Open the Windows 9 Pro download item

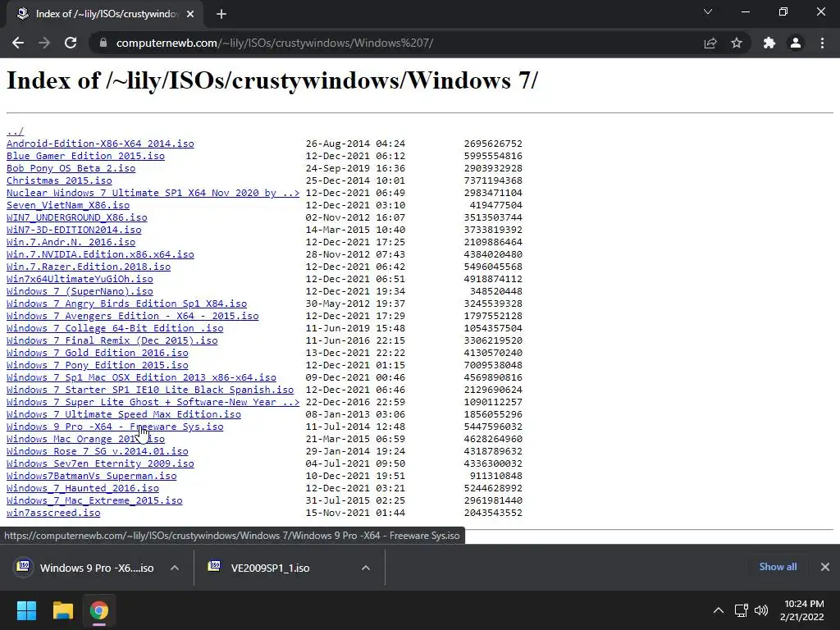pos(84,568)
